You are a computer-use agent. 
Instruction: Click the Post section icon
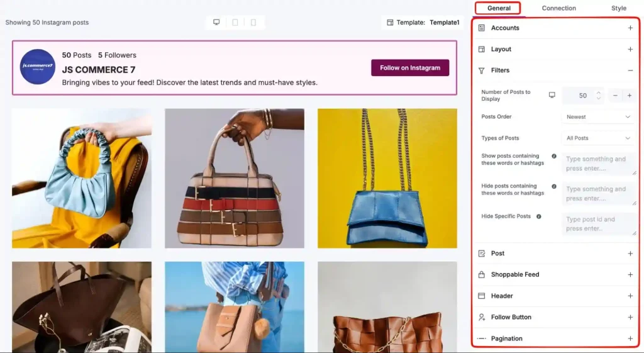pos(481,254)
